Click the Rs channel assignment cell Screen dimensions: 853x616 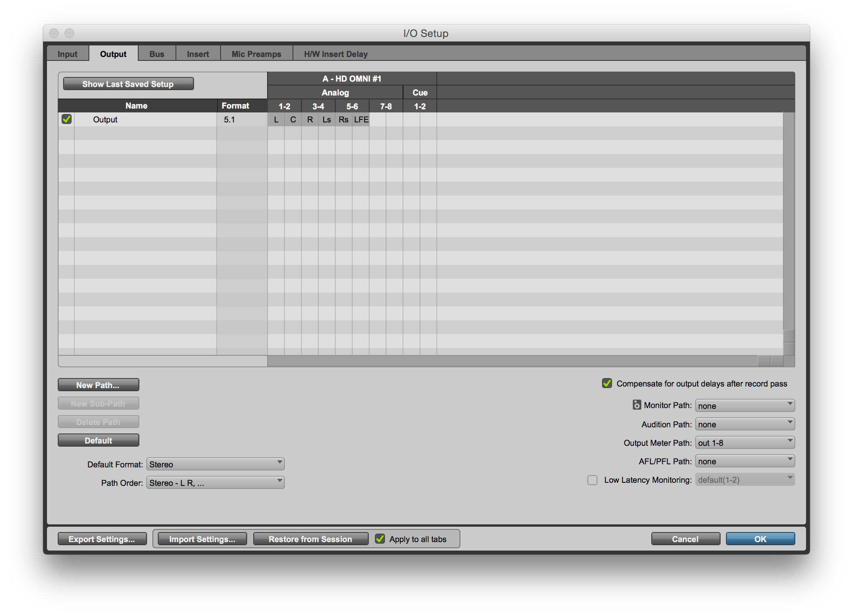[343, 119]
